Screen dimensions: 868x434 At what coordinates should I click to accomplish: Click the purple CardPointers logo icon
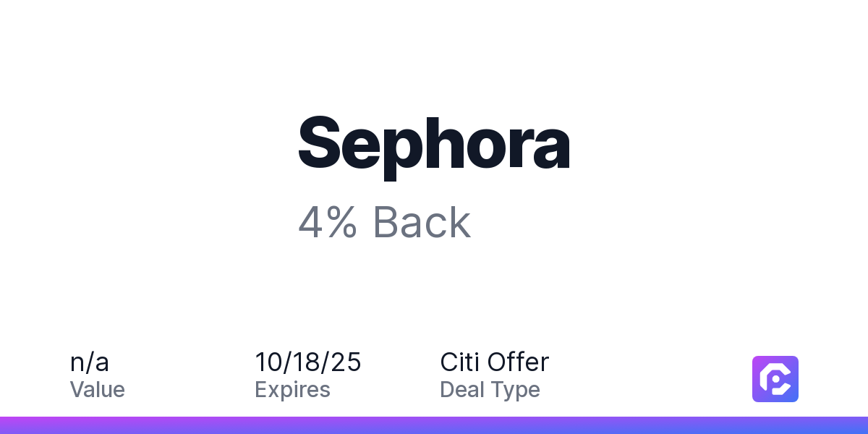click(x=775, y=379)
